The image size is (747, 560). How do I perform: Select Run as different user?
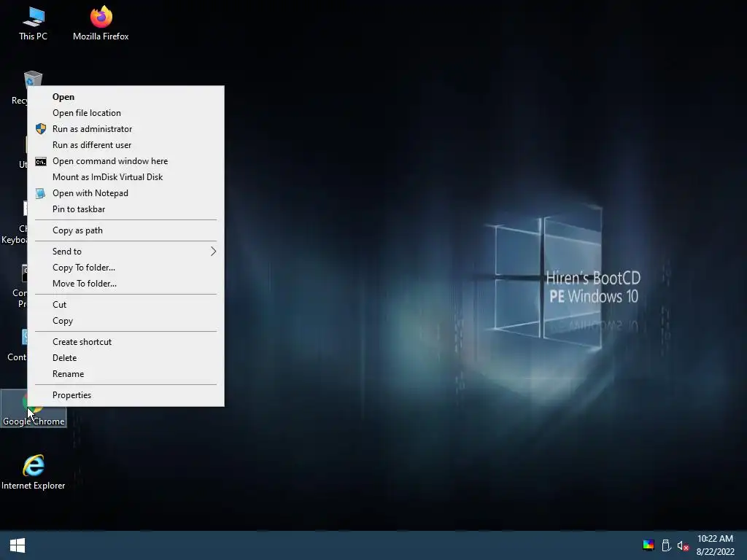tap(125, 145)
